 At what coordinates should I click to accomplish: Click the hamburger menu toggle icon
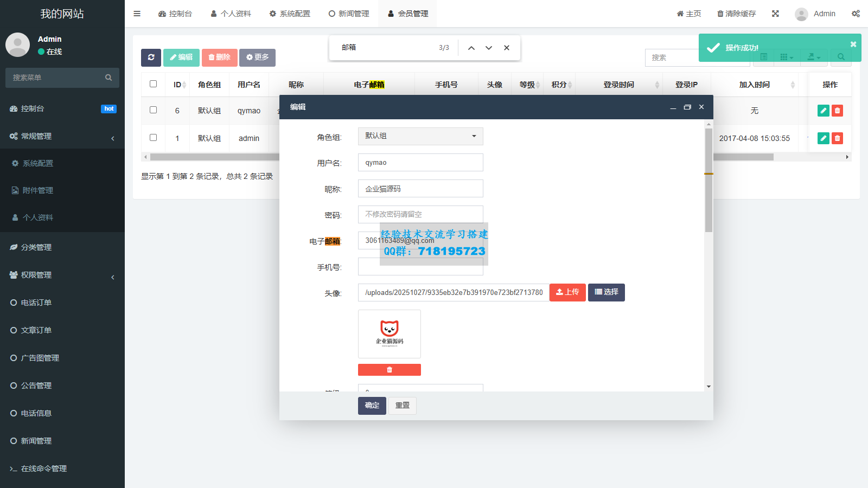coord(137,14)
